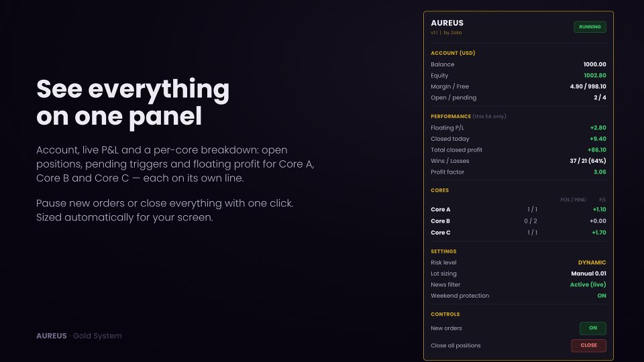This screenshot has width=644, height=362.
Task: Toggle the New orders ON switch
Action: coord(592,328)
